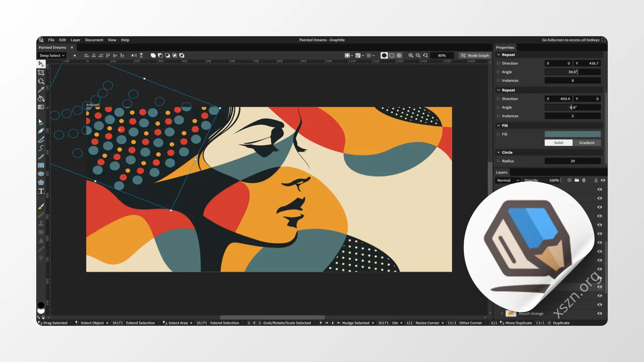Click the flip horizontal icon
The height and width of the screenshot is (362, 644).
pyautogui.click(x=134, y=55)
